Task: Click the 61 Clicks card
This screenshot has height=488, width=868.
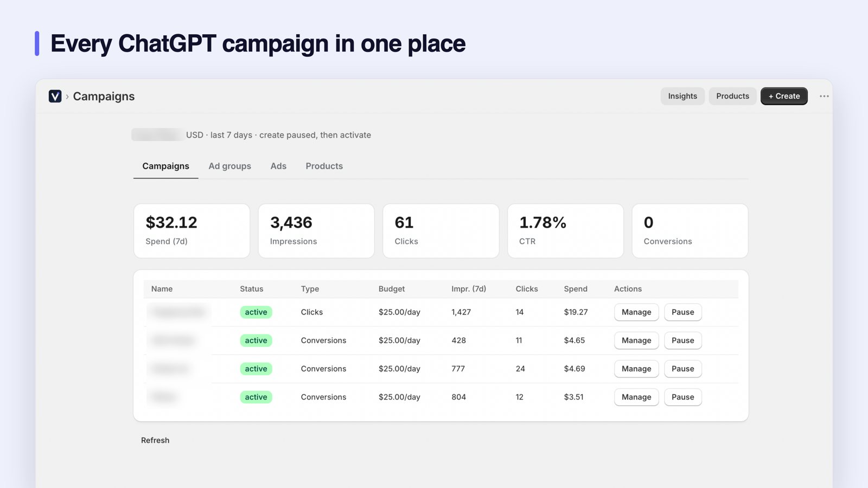Action: coord(441,230)
